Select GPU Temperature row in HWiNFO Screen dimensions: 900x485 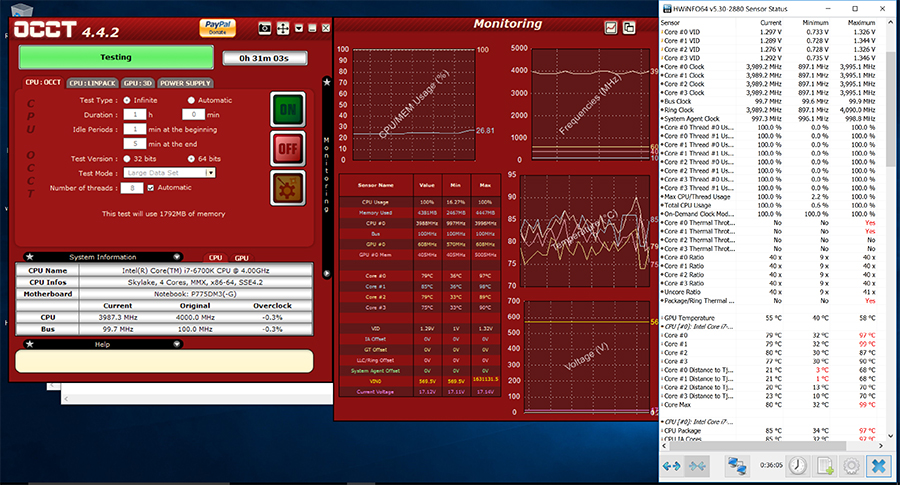coord(768,317)
